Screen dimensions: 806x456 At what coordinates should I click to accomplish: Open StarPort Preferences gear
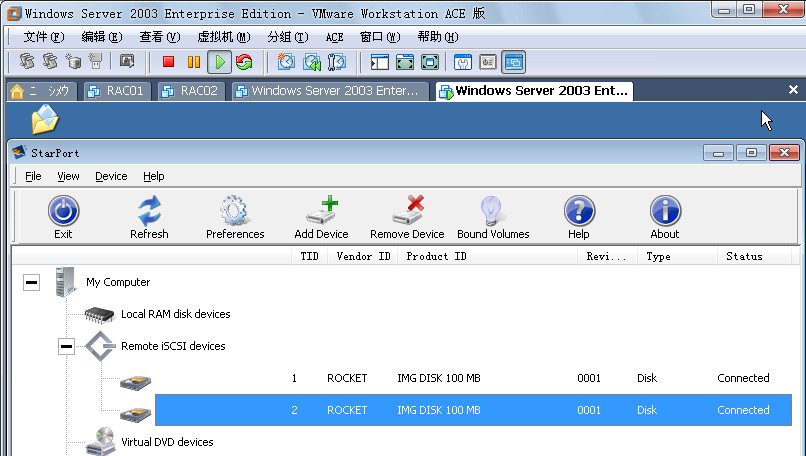234,211
